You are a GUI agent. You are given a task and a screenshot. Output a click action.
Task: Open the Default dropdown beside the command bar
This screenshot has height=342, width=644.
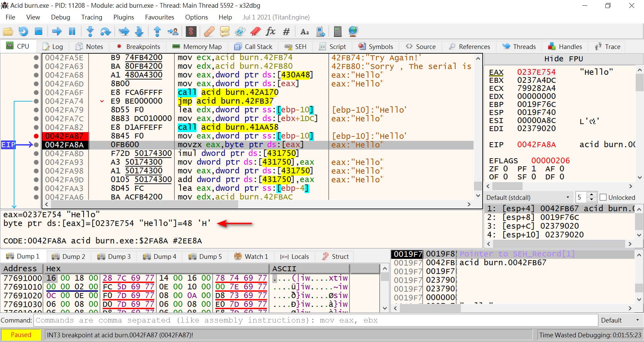(x=620, y=320)
